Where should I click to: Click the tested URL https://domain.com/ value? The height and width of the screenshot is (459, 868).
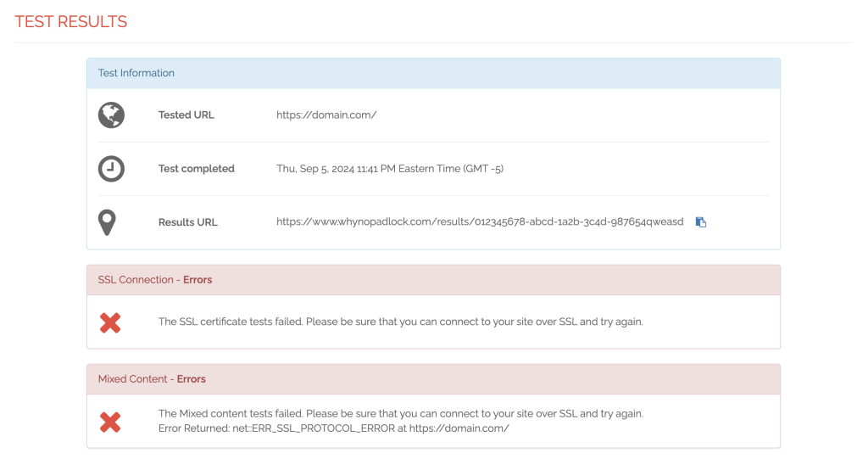pyautogui.click(x=326, y=115)
